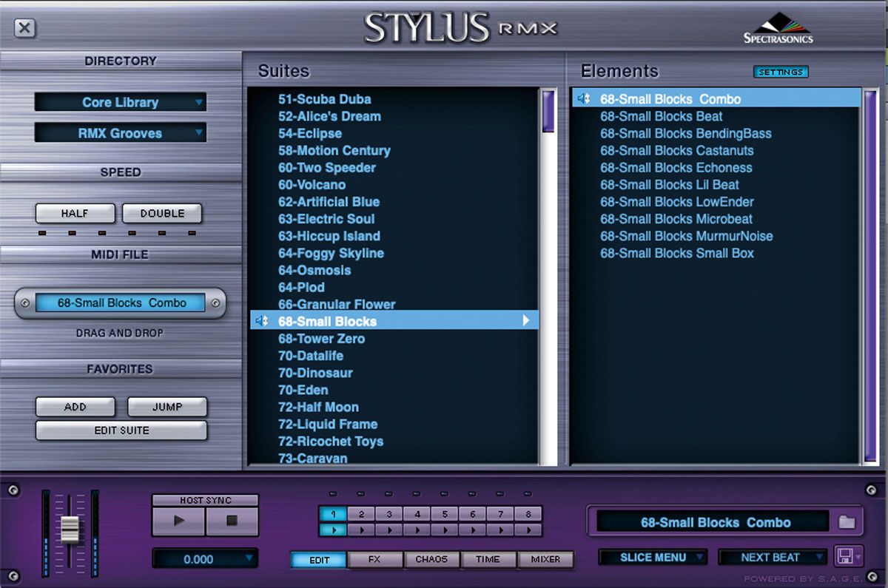Expand arrow on 68-Small Blocks suite row

click(526, 321)
